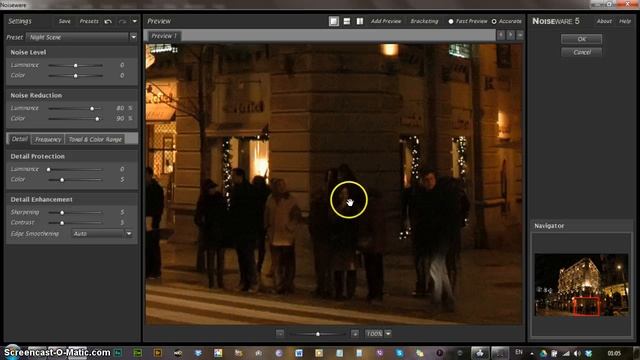Open the Tonal & Color Range tab
This screenshot has height=360, width=640.
[95, 139]
